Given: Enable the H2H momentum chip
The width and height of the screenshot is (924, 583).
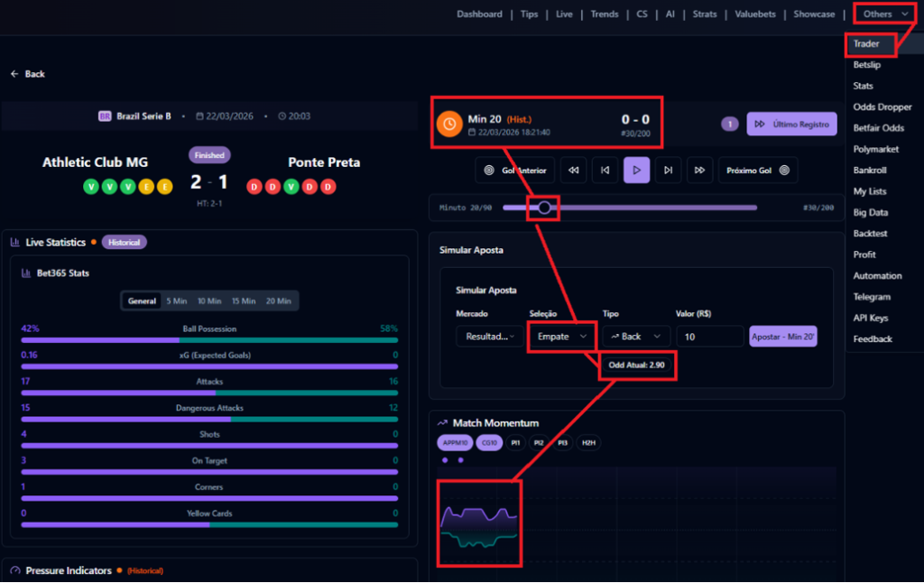Looking at the screenshot, I should pyautogui.click(x=588, y=443).
